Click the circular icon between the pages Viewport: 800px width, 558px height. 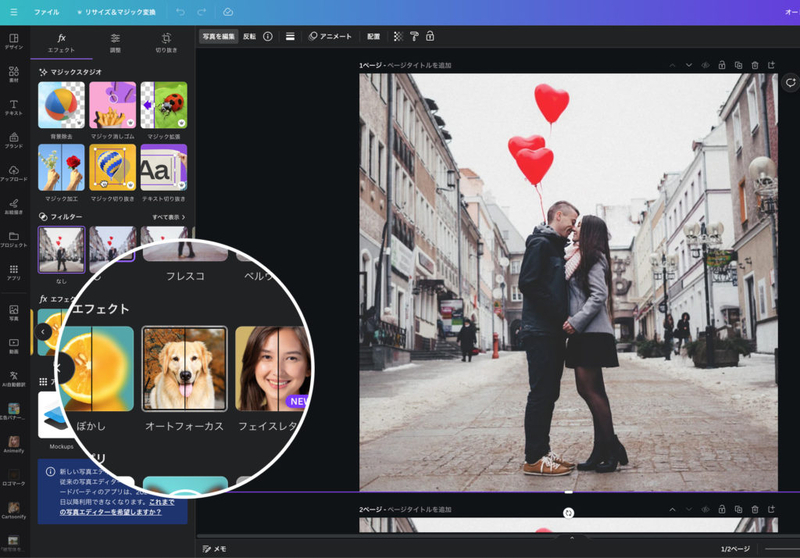568,513
